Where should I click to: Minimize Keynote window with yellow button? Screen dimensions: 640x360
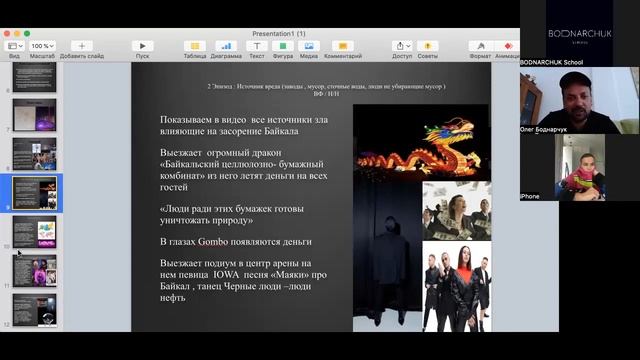17,33
